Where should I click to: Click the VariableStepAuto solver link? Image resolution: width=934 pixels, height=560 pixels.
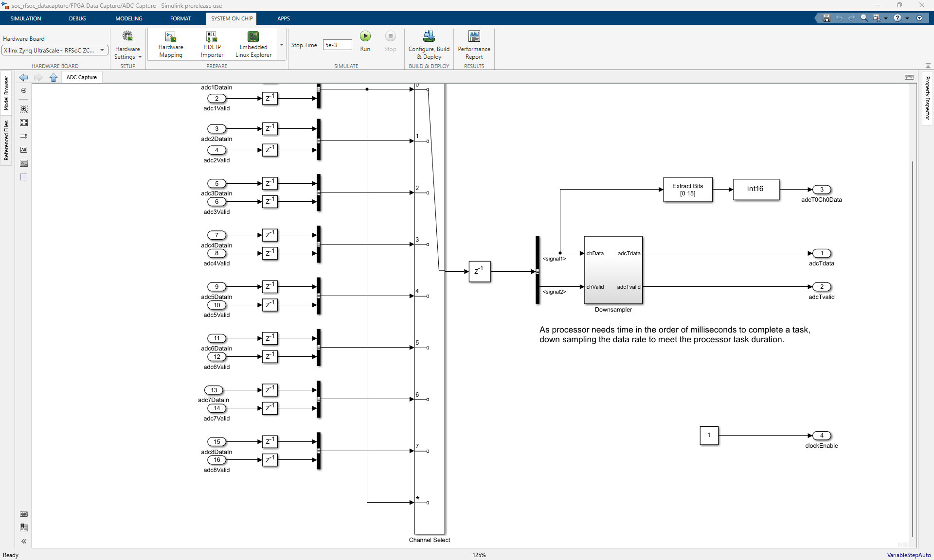tap(908, 555)
